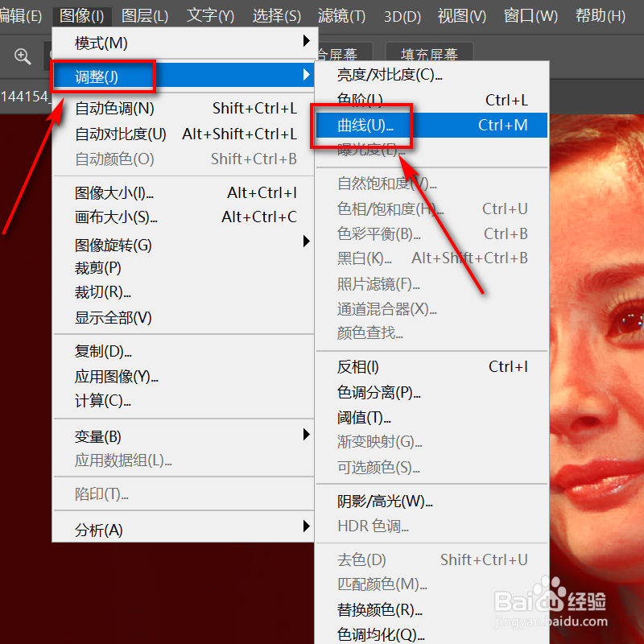Expand the 图像旋转(G) submenu
Viewport: 644px width, 644px height.
click(184, 246)
